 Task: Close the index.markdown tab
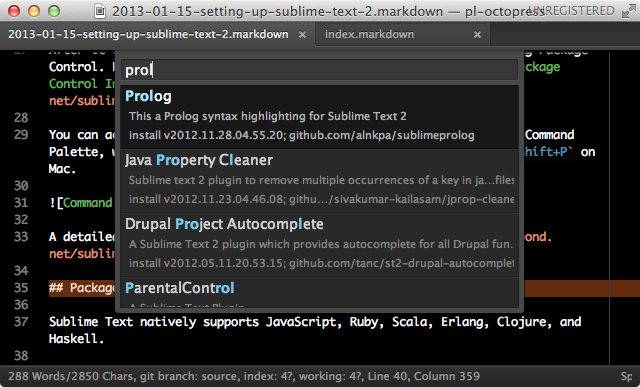tap(477, 35)
